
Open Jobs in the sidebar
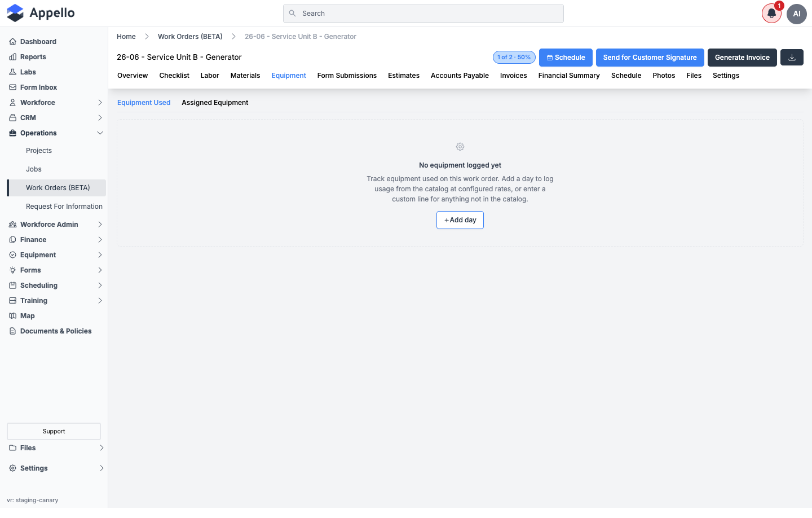coord(34,169)
